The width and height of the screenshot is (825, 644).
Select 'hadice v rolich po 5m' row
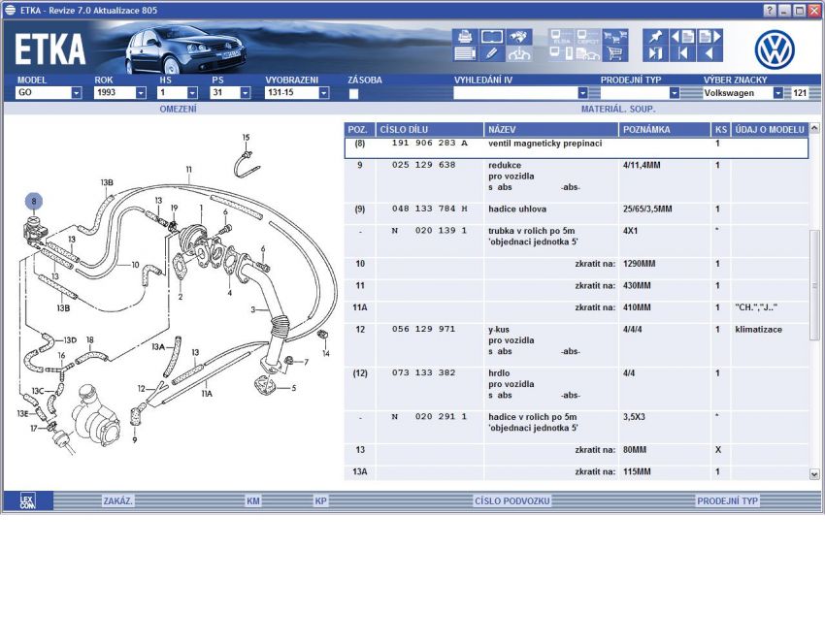pos(577,427)
